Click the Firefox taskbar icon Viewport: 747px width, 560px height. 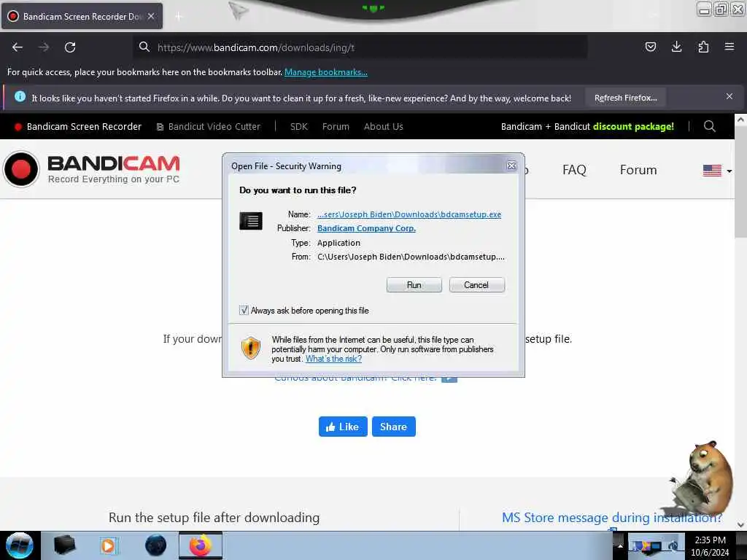click(x=201, y=545)
